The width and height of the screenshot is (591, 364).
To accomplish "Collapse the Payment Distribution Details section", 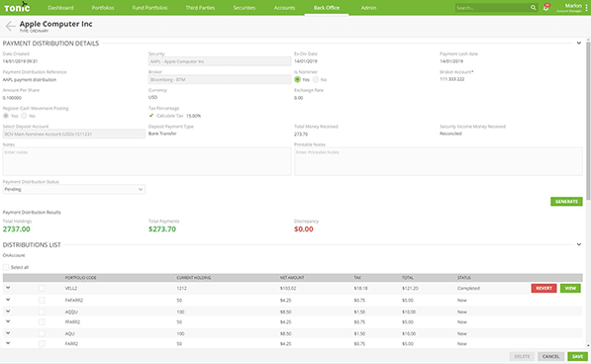I will [579, 43].
